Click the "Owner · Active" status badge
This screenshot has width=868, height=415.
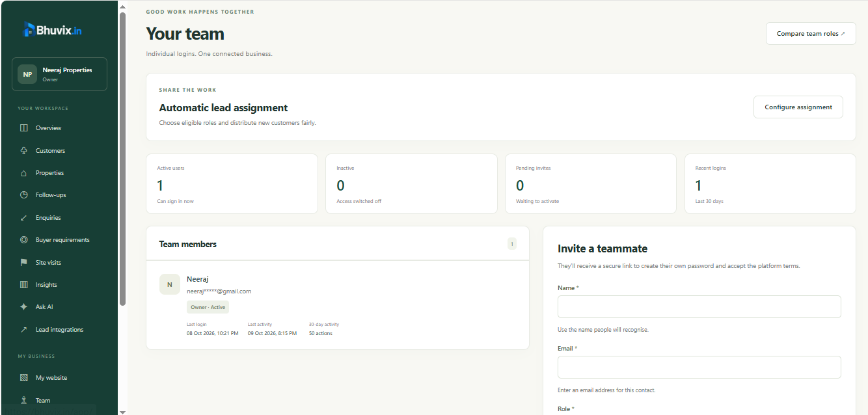(x=208, y=307)
